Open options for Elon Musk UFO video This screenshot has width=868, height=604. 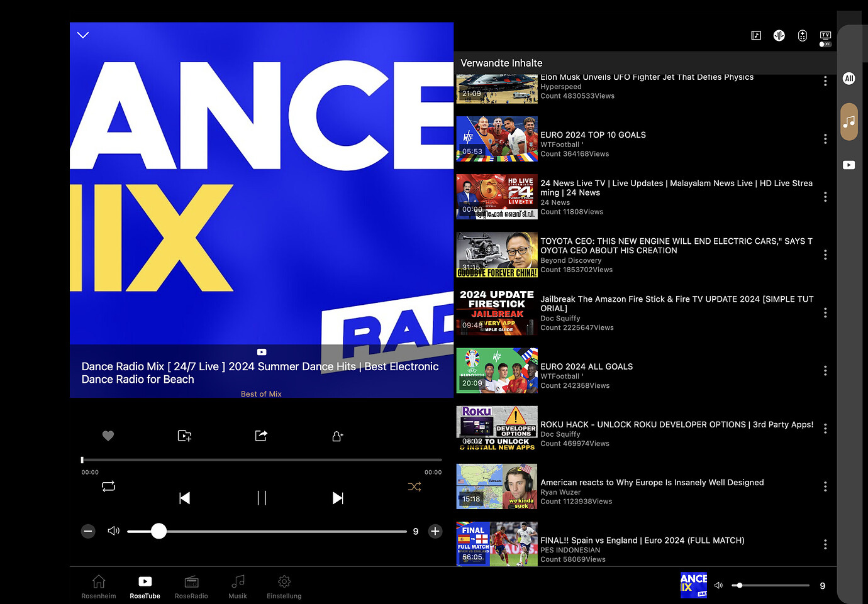825,81
